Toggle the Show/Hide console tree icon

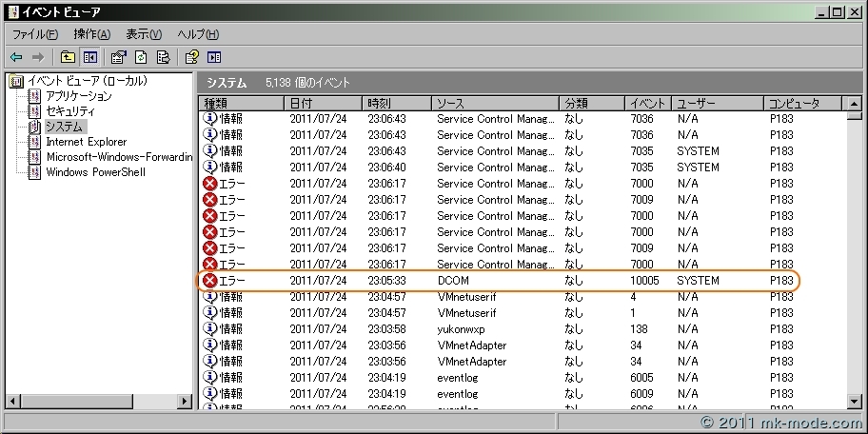89,57
